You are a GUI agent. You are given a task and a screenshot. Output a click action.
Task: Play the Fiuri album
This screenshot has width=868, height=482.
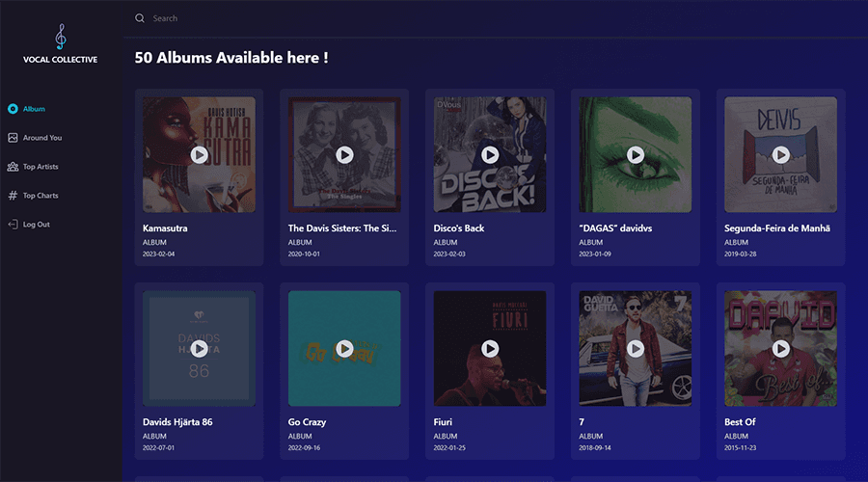pos(490,349)
